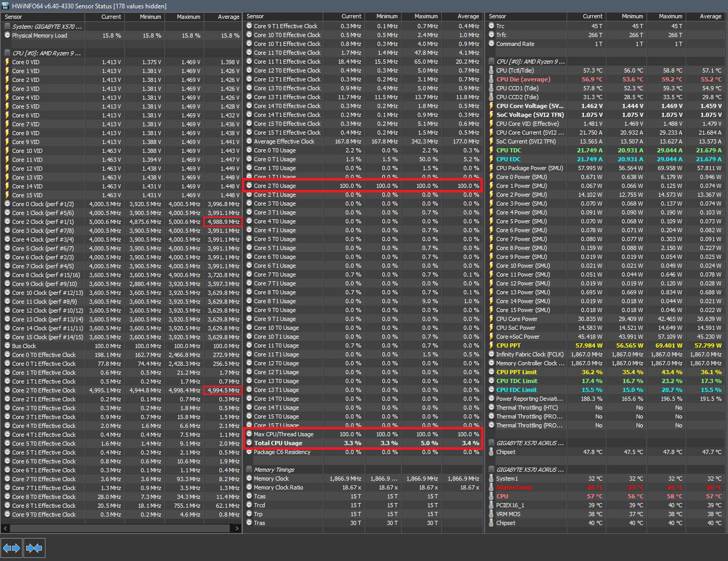Select the Core 0 T1 Usage row

click(x=362, y=159)
